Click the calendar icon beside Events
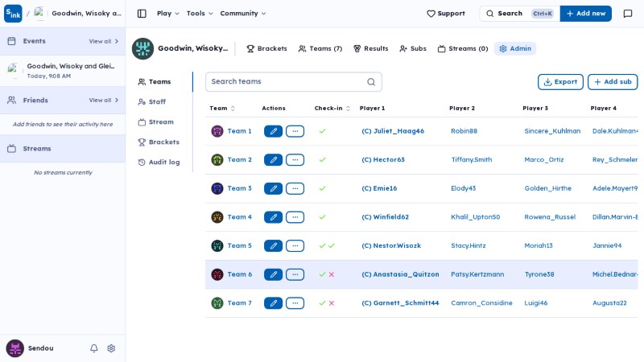Image resolution: width=644 pixels, height=362 pixels. tap(11, 41)
